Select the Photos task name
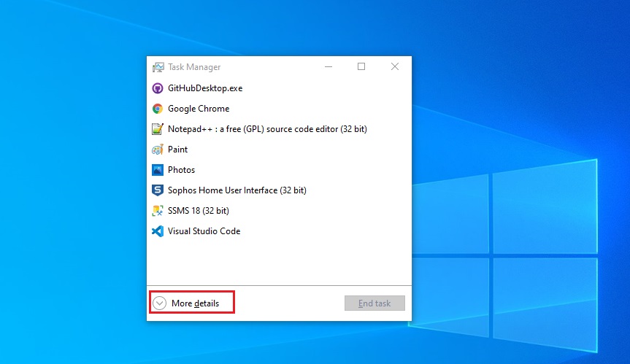Screen dimensions: 630x364 (181, 170)
